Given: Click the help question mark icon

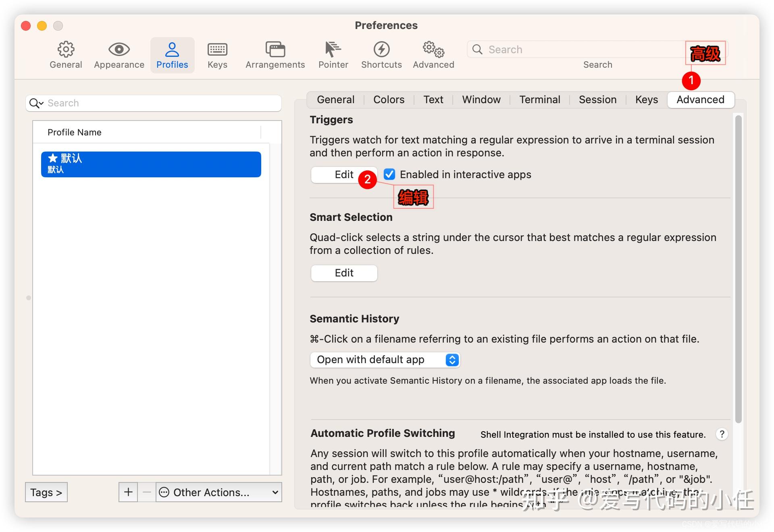Looking at the screenshot, I should pos(722,434).
